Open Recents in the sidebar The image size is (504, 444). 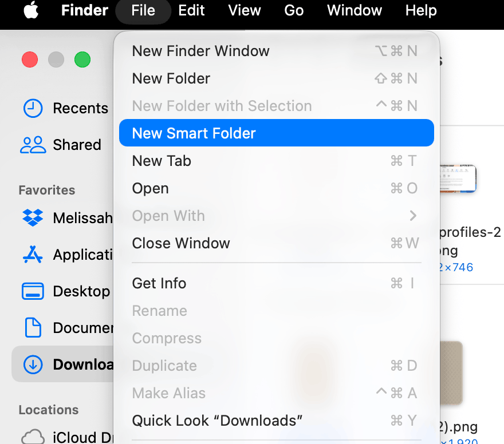point(62,108)
